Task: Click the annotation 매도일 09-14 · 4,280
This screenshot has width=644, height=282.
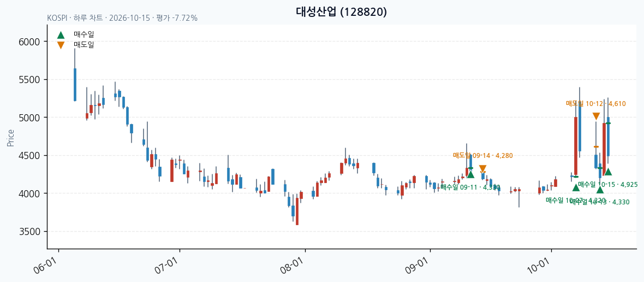Action: click(x=482, y=155)
